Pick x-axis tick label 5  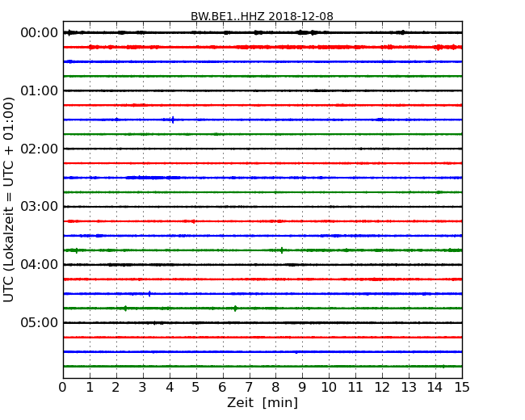pos(196,388)
